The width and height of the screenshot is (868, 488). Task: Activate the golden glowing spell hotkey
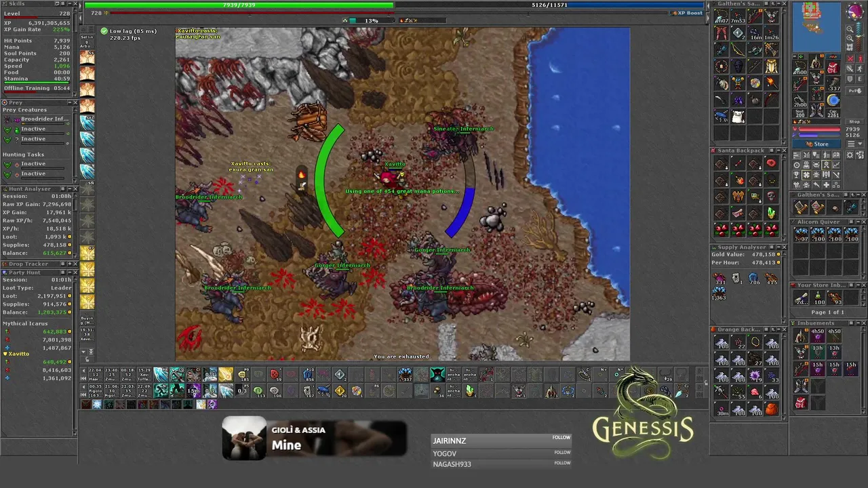click(226, 374)
